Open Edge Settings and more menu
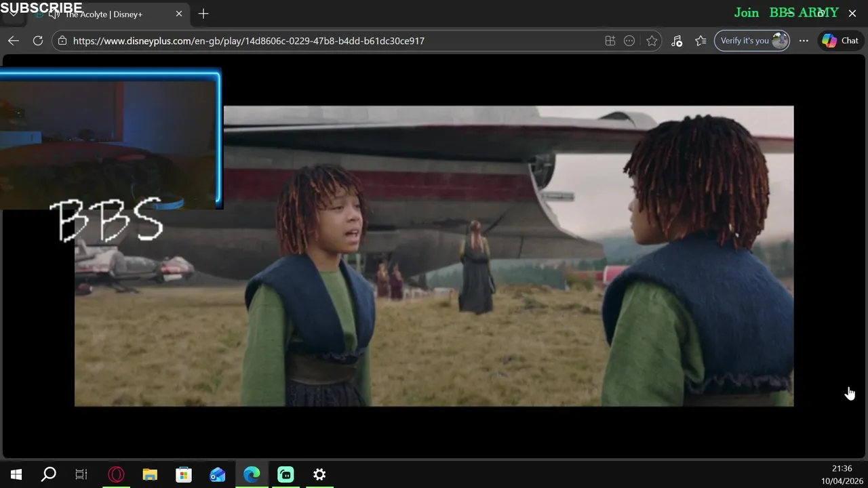The image size is (868, 488). (804, 41)
